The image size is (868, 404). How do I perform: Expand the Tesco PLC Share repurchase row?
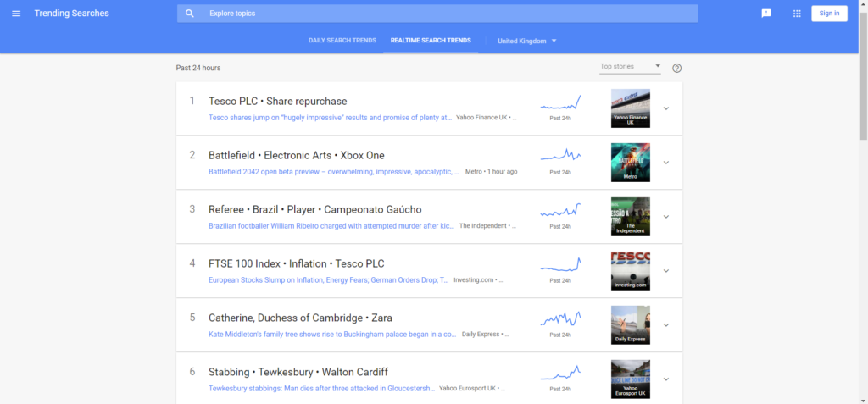(666, 108)
